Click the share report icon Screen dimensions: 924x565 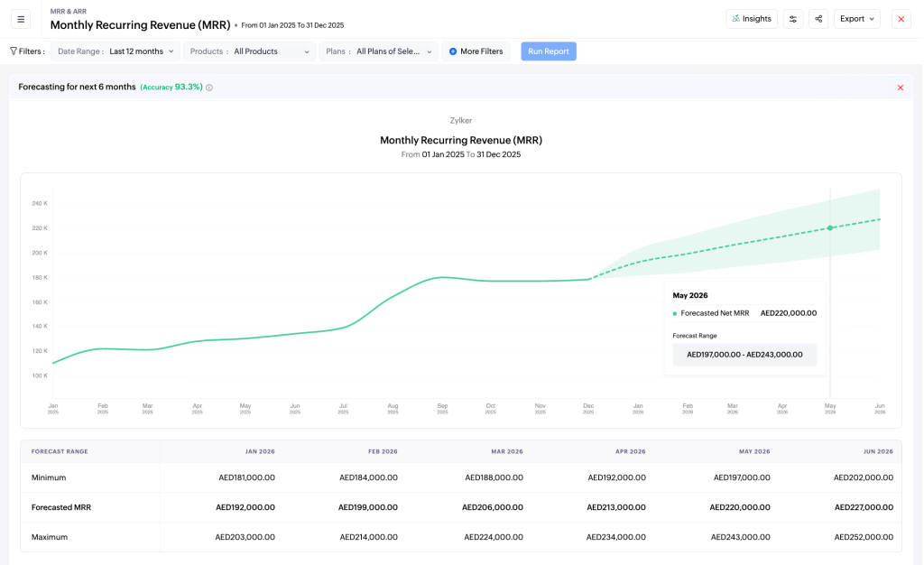[x=819, y=19]
